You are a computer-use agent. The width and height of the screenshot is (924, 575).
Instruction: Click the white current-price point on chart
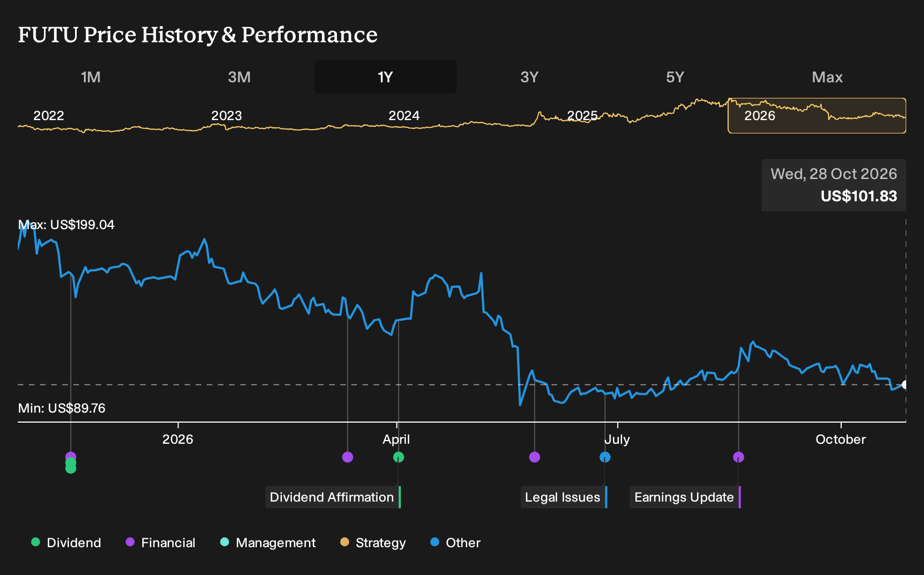click(905, 385)
